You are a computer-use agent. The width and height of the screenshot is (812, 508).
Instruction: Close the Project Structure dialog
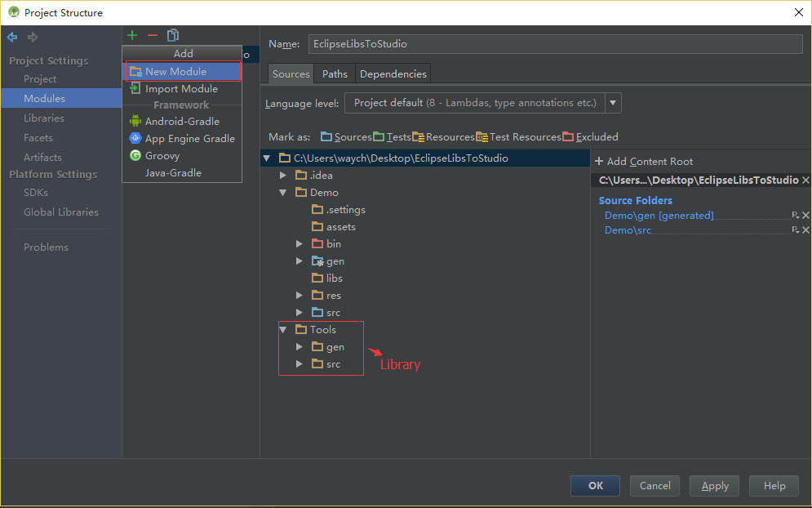click(799, 12)
